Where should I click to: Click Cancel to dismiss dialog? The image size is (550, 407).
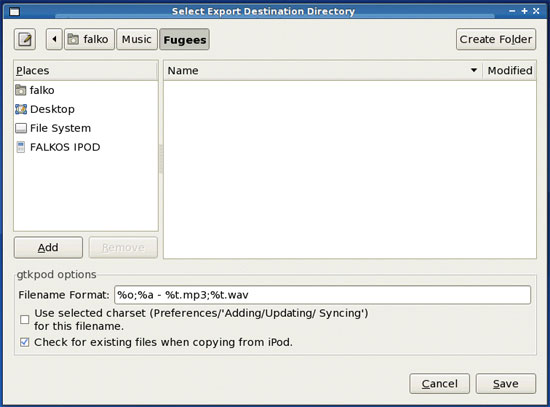pos(440,384)
